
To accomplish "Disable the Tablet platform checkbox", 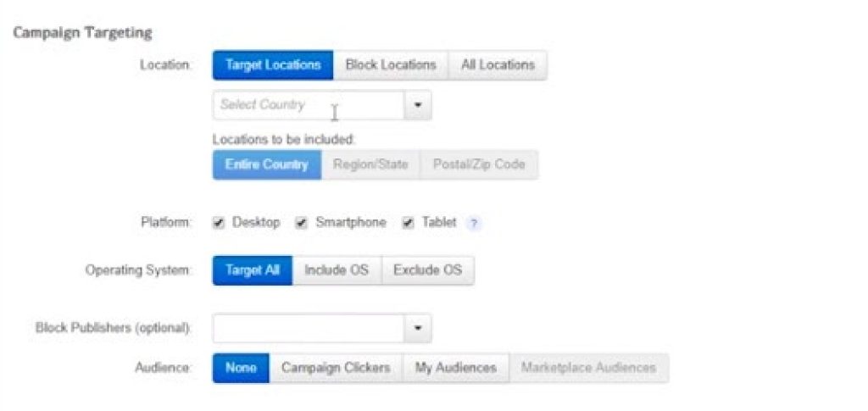I will tap(408, 223).
